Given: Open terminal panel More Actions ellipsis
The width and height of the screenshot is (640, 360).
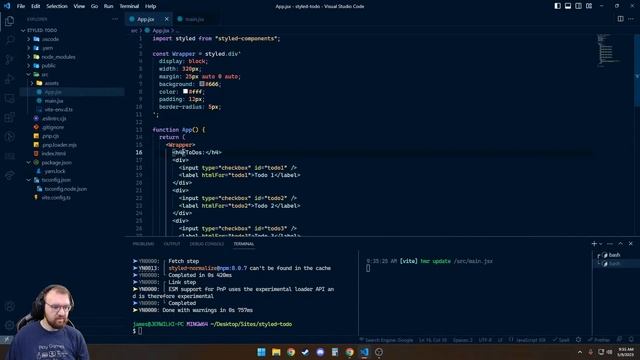Looking at the screenshot, I should pyautogui.click(x=610, y=244).
